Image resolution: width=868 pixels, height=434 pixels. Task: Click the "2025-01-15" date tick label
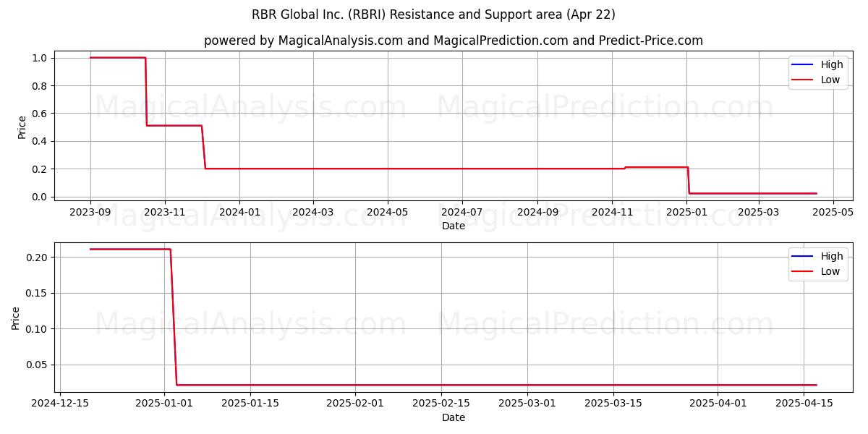click(250, 403)
